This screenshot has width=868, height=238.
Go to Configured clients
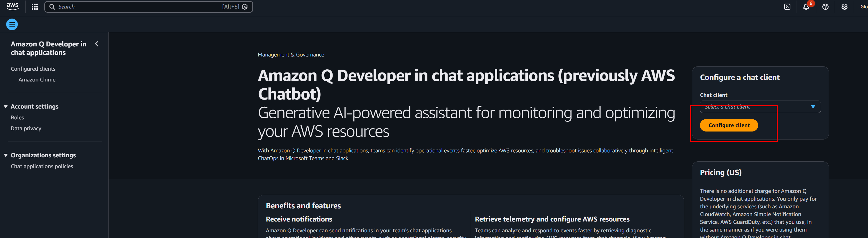pyautogui.click(x=33, y=69)
